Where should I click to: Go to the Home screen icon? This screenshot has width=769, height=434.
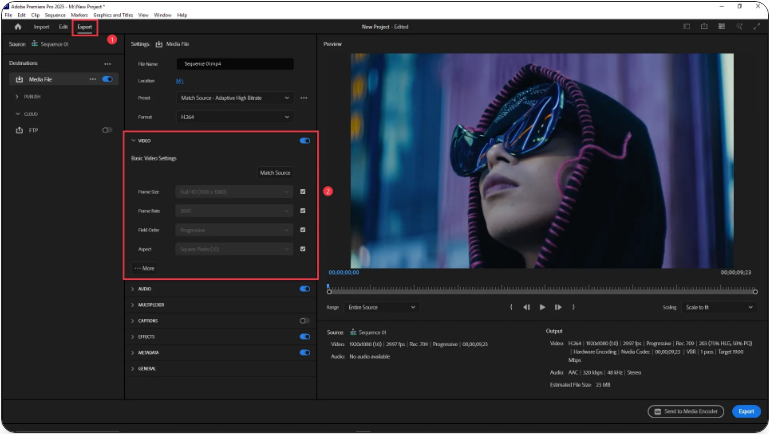click(x=18, y=27)
